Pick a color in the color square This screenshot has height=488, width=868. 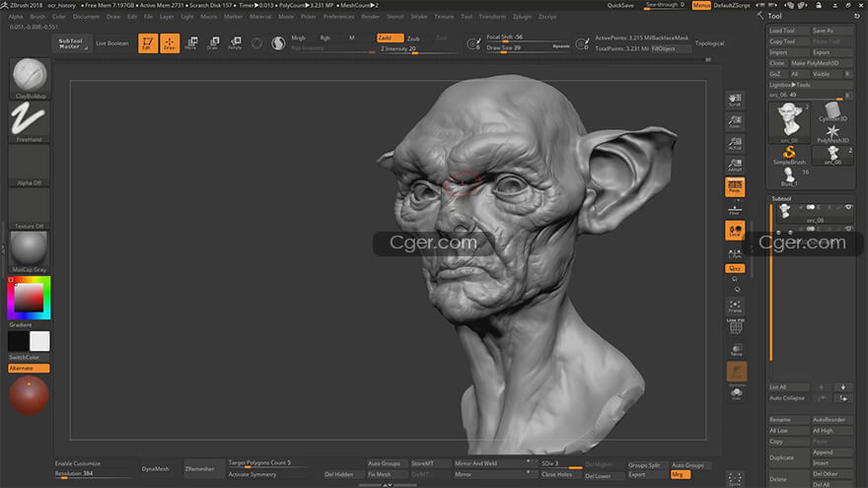click(x=29, y=298)
